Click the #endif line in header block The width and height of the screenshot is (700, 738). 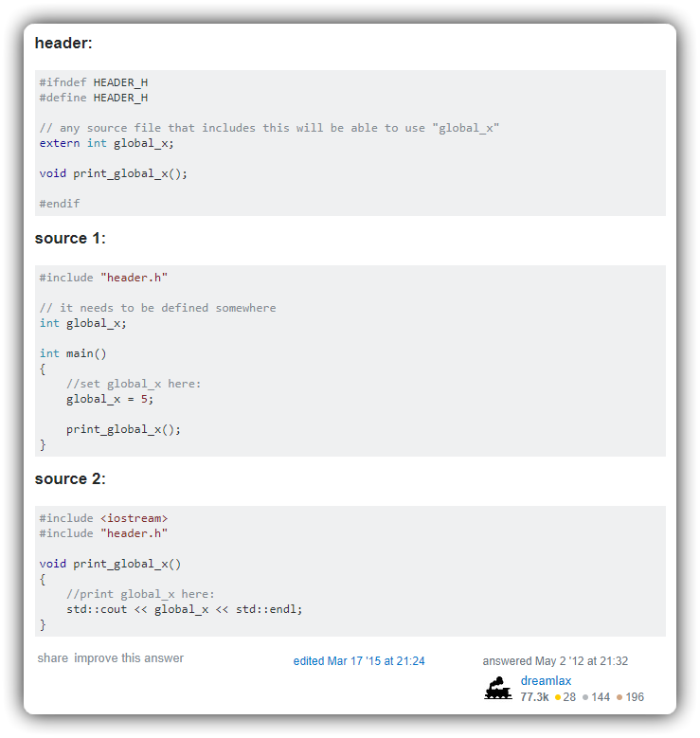point(60,204)
